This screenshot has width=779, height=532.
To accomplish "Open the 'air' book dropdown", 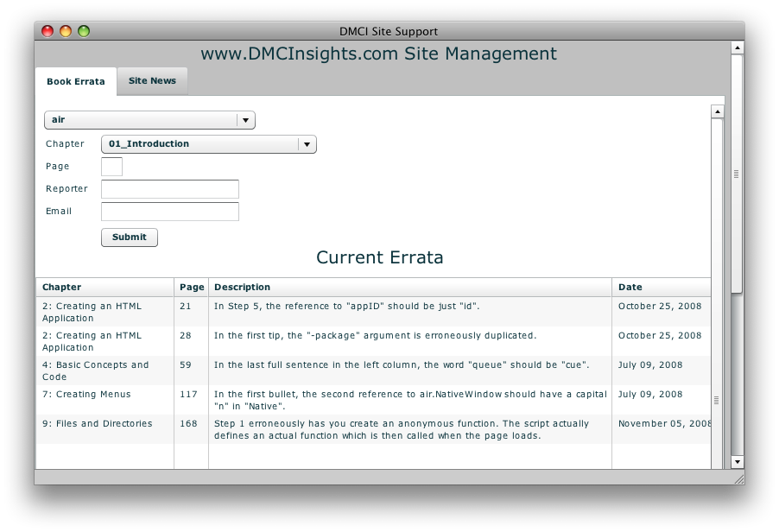I will click(149, 120).
